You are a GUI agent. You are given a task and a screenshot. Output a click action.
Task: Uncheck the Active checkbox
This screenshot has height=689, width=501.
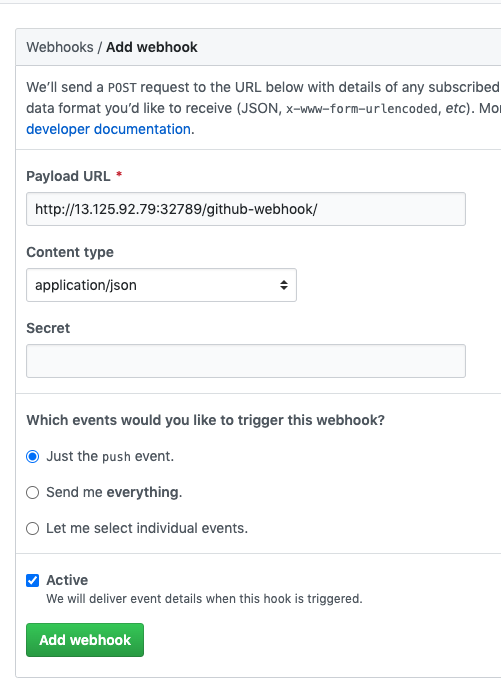point(33,580)
